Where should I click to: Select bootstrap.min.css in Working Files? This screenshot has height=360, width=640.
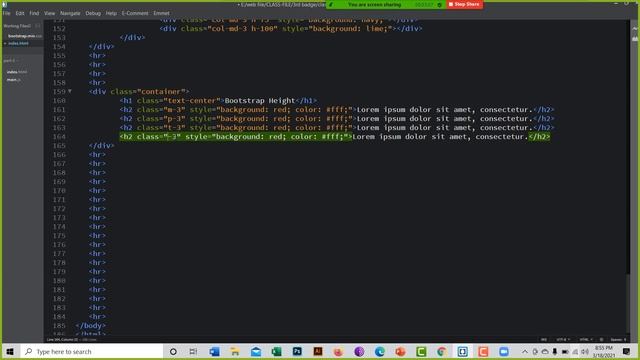24,36
